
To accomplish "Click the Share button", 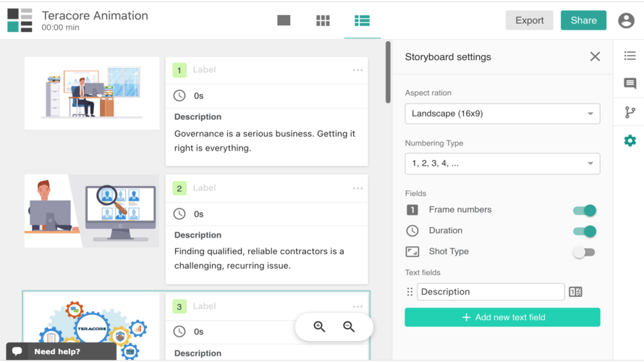I will (x=583, y=20).
